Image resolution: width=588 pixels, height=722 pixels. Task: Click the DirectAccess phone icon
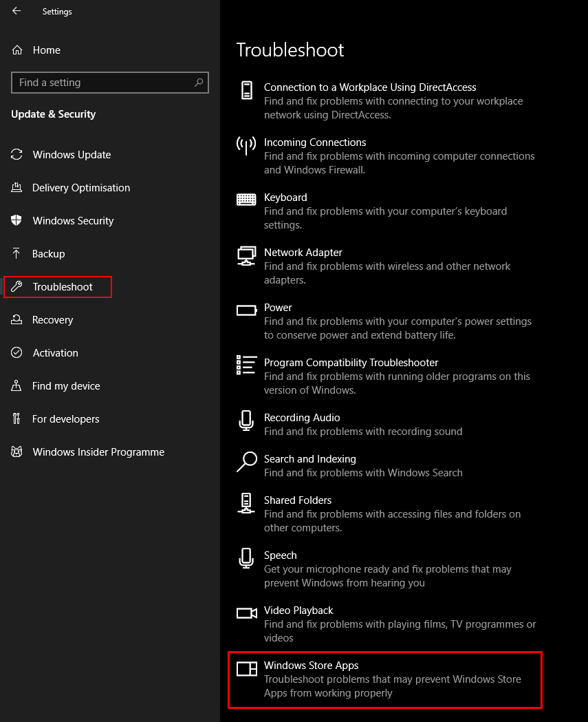click(247, 89)
